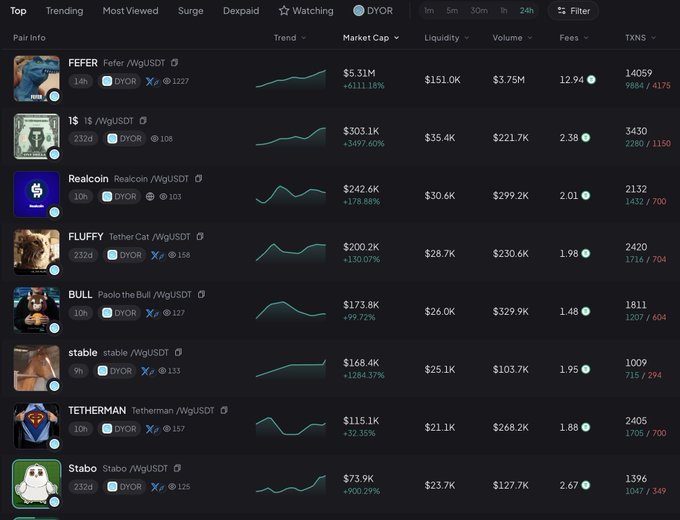Click the eye views icon for Realcoin 103
This screenshot has height=520, width=680.
coord(163,196)
